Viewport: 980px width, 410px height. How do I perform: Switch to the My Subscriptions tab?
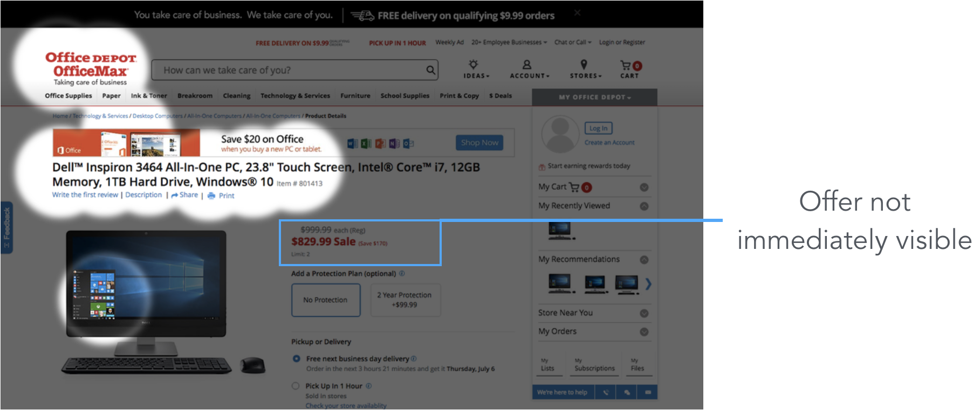[594, 365]
